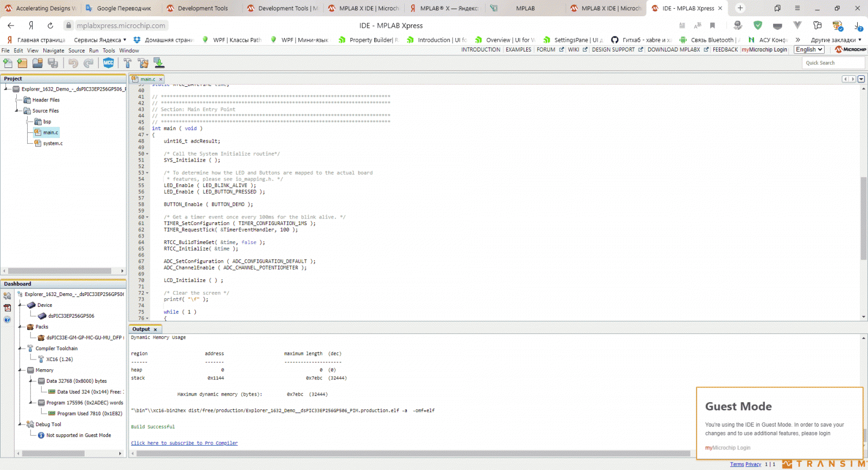Click the Open Project toolbar icon

click(37, 63)
